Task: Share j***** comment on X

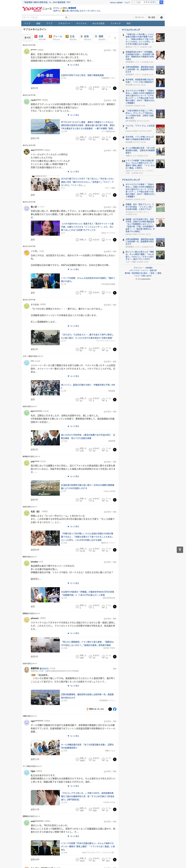Action: tap(115, 88)
